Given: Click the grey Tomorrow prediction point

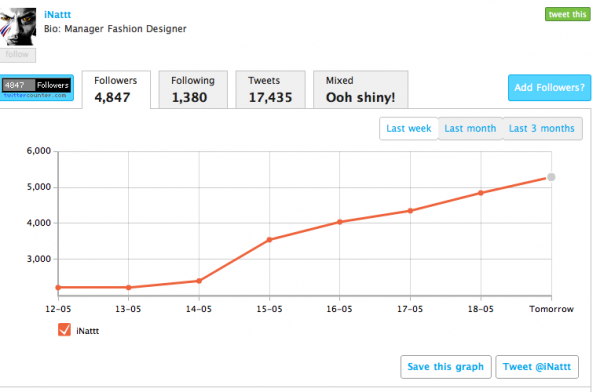Looking at the screenshot, I should pos(551,177).
